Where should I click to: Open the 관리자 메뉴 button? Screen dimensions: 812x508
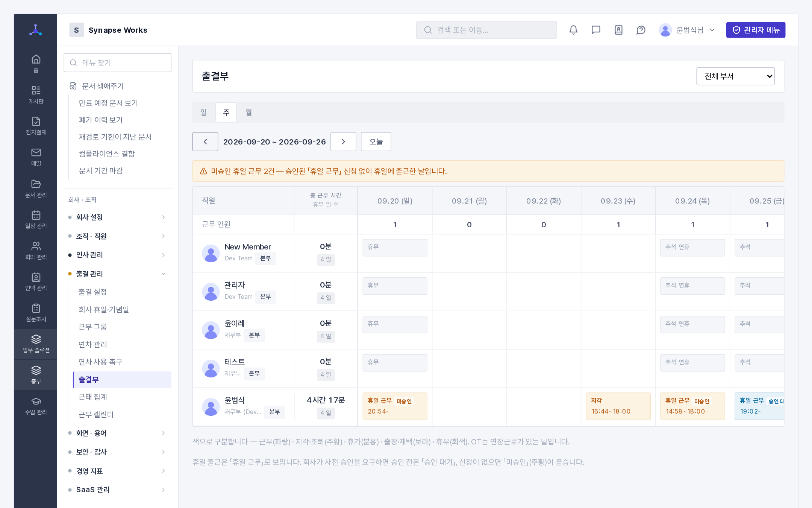756,30
